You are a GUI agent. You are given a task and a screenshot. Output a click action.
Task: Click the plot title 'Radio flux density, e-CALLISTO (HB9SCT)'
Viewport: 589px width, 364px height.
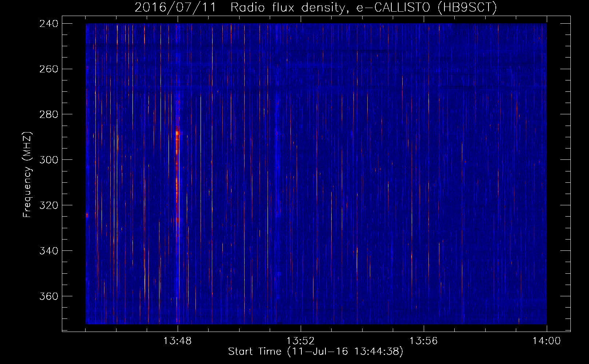364,7
